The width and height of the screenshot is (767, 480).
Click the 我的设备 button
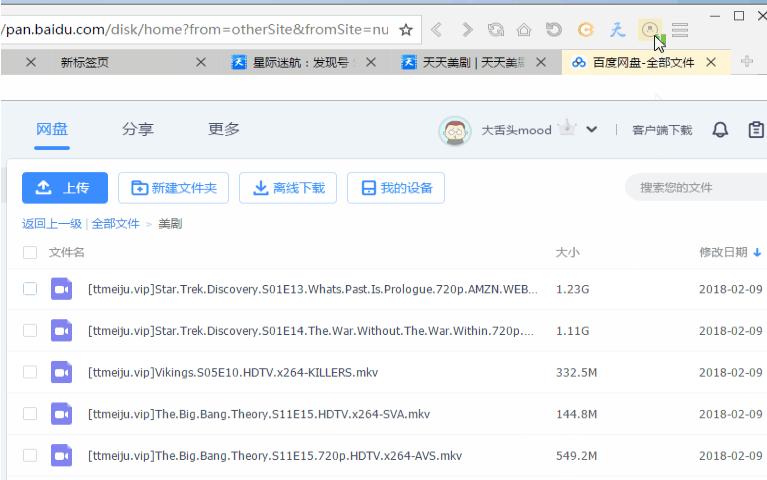coord(396,188)
